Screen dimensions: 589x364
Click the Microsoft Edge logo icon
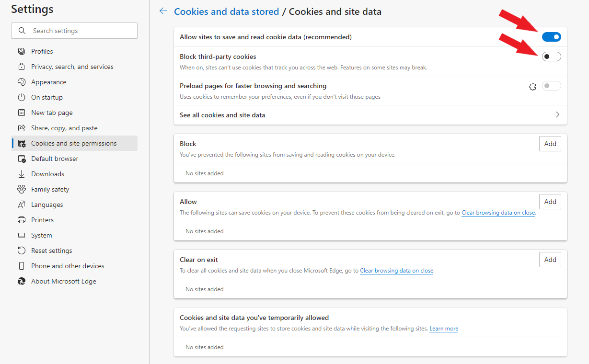tap(22, 281)
